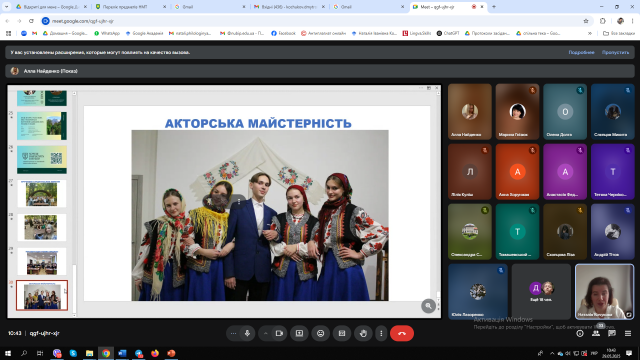Image resolution: width=640 pixels, height=360 pixels.
Task: Show hidden system tray icons chevron
Action: 552,353
